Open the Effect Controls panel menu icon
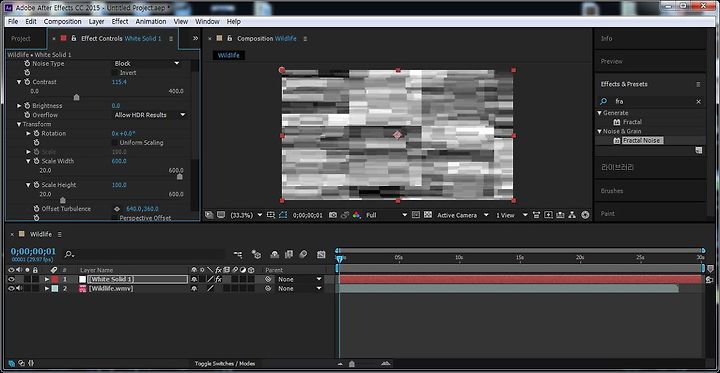The image size is (720, 373). (x=171, y=39)
